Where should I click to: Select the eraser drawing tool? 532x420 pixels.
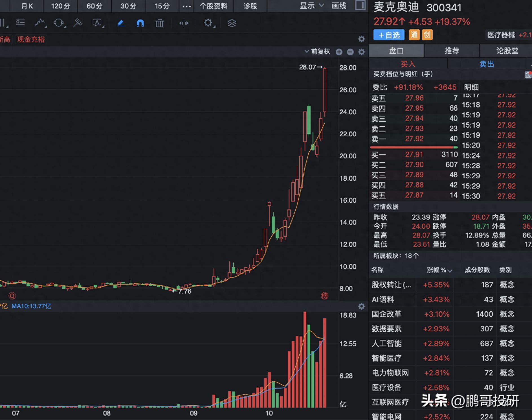121,23
